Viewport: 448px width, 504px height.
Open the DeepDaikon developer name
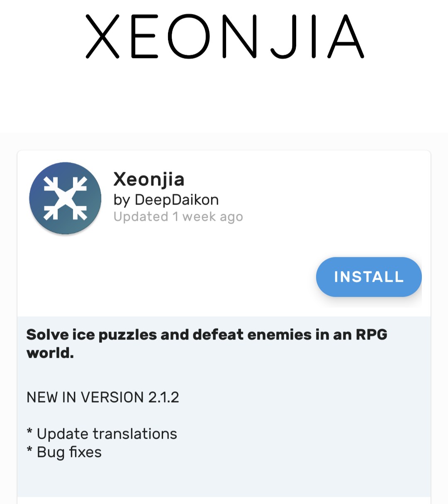coord(177,200)
